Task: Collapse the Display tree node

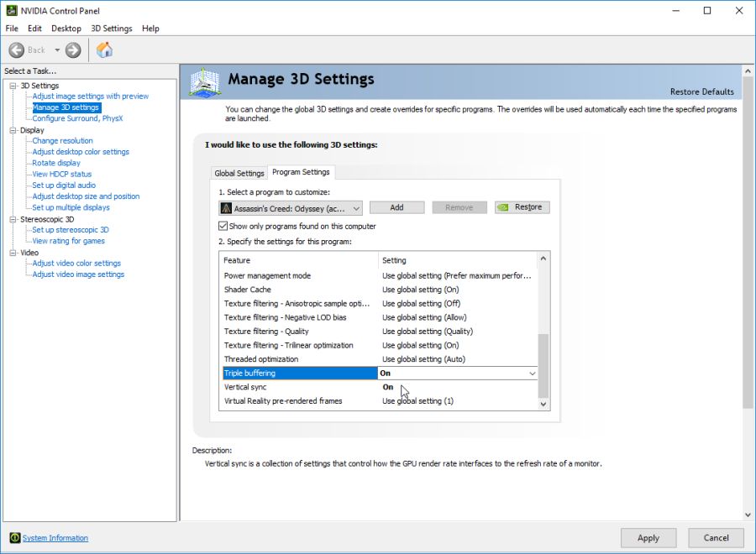Action: click(x=13, y=130)
